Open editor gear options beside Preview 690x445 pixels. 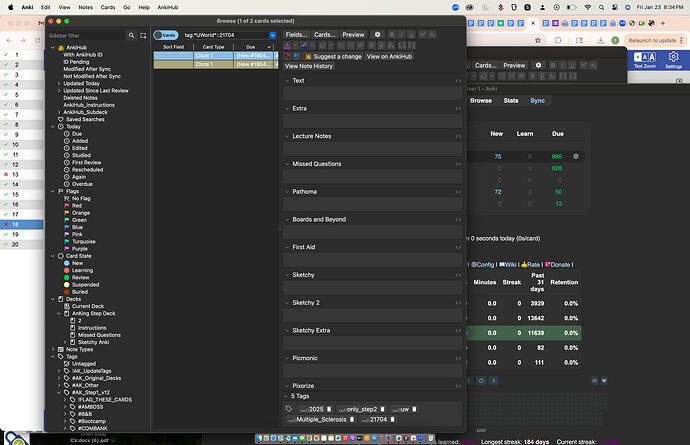[x=377, y=34]
